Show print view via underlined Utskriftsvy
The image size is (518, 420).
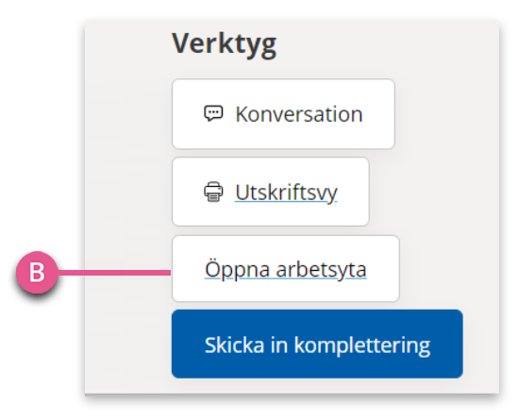click(x=286, y=192)
